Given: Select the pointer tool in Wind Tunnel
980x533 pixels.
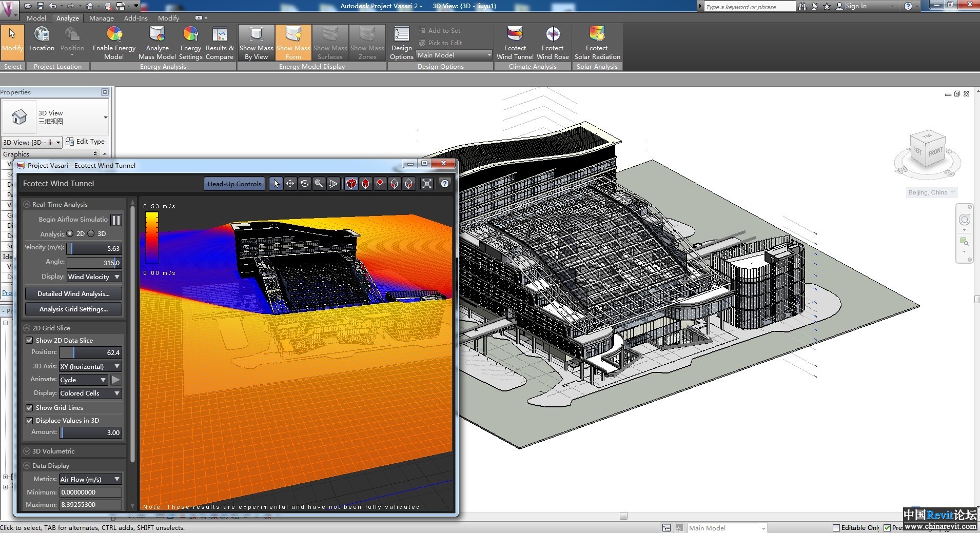Looking at the screenshot, I should coord(276,184).
